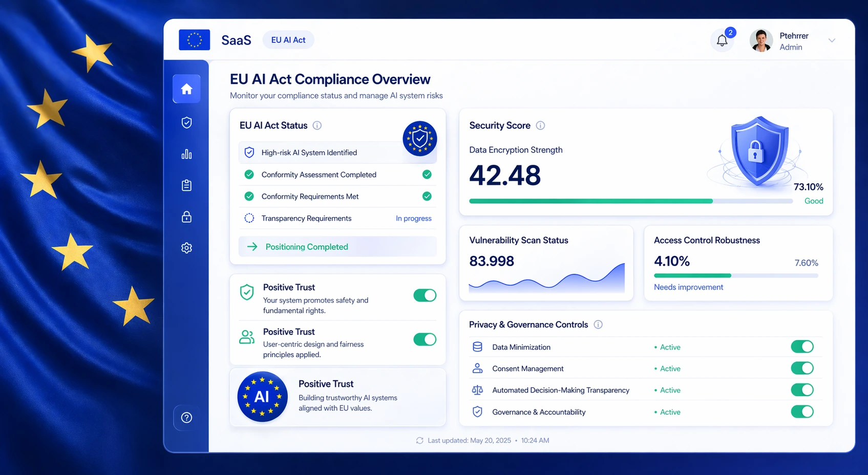
Task: Disable the Data Minimization toggle
Action: 802,347
